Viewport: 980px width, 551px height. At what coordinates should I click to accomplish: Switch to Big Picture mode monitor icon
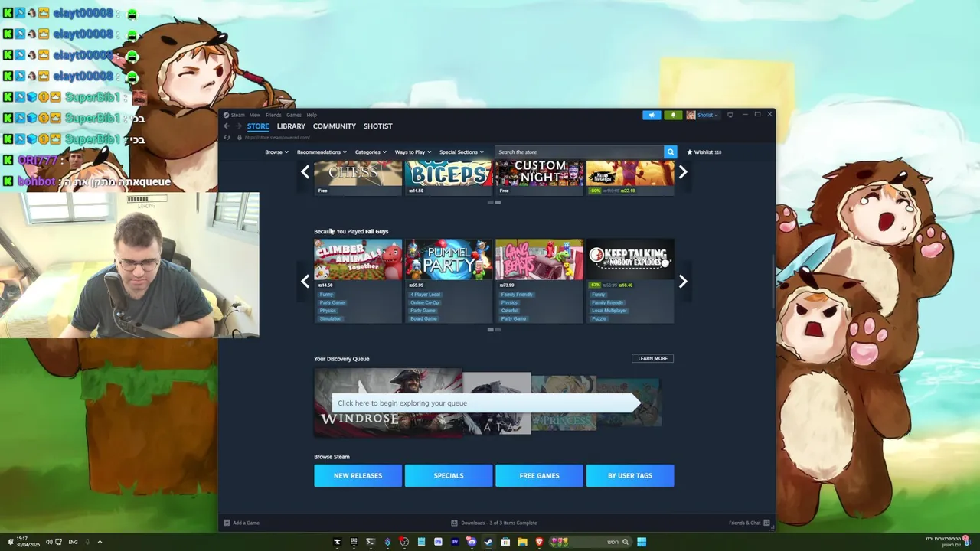[730, 115]
